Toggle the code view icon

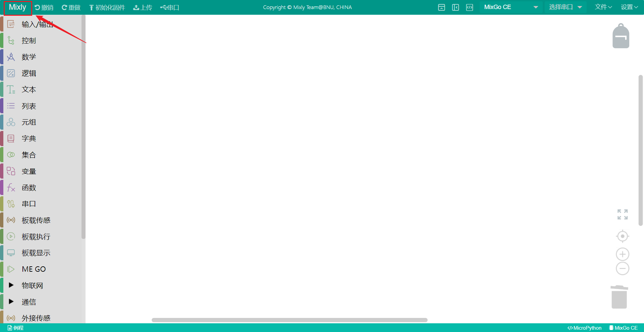470,7
